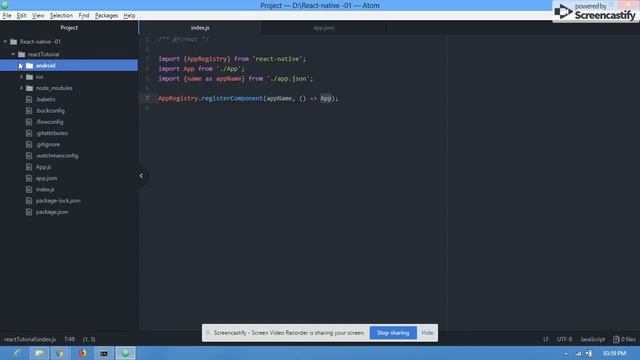This screenshot has height=360, width=640.
Task: Expand the node_modules folder chevron
Action: click(x=21, y=88)
